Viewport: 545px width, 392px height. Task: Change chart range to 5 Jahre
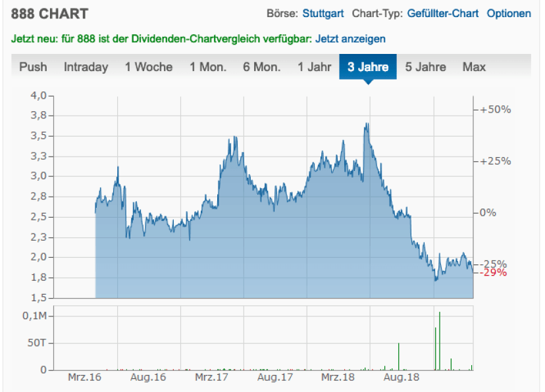pos(425,67)
